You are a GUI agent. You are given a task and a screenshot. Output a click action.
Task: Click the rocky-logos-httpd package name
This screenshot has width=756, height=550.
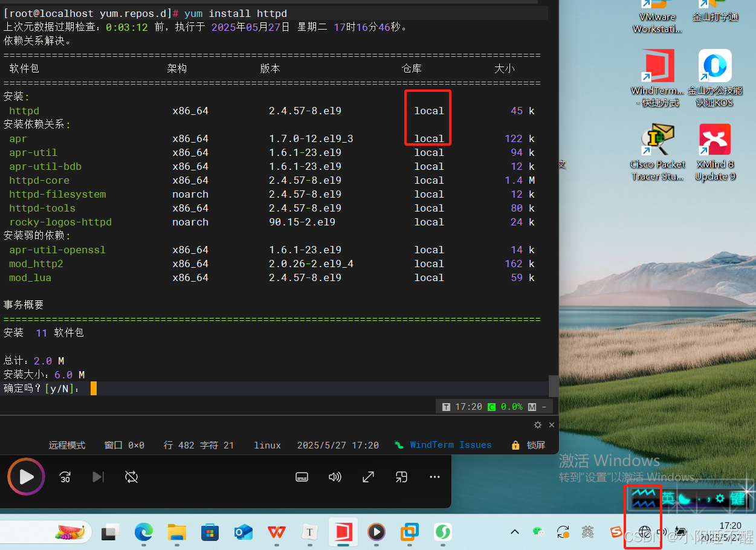pyautogui.click(x=60, y=222)
